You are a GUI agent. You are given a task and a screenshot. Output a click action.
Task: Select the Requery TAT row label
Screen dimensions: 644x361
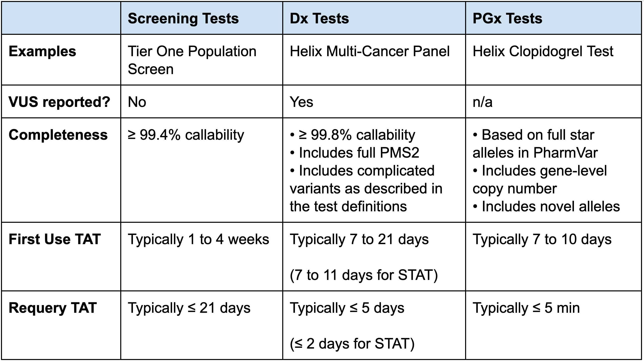tap(52, 308)
